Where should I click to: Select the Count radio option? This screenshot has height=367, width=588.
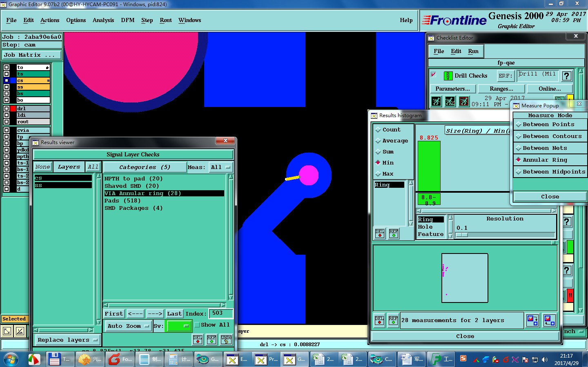tap(378, 130)
